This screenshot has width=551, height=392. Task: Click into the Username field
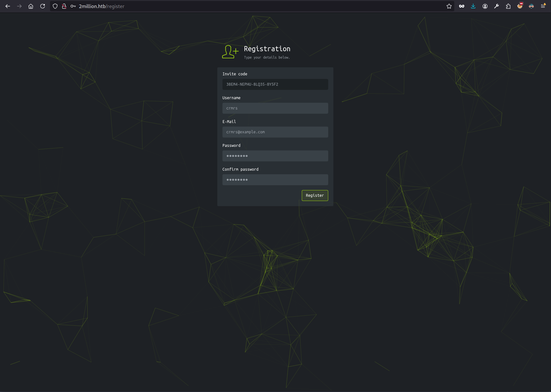pyautogui.click(x=275, y=108)
